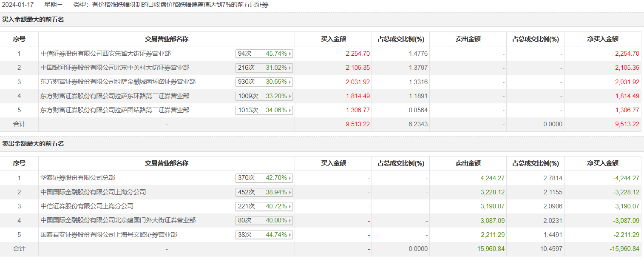Image resolution: width=644 pixels, height=259 pixels.
Task: Open 中国国际金融股份有限公司上海分公司 link
Action: click(x=93, y=192)
